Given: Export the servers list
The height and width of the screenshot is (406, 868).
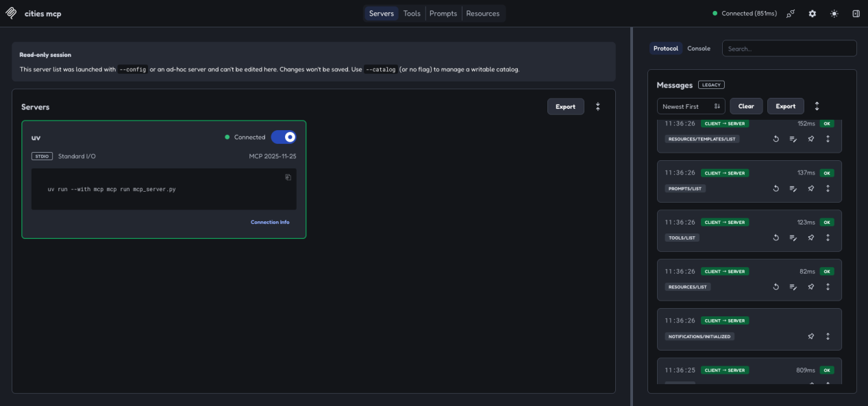Looking at the screenshot, I should [566, 107].
